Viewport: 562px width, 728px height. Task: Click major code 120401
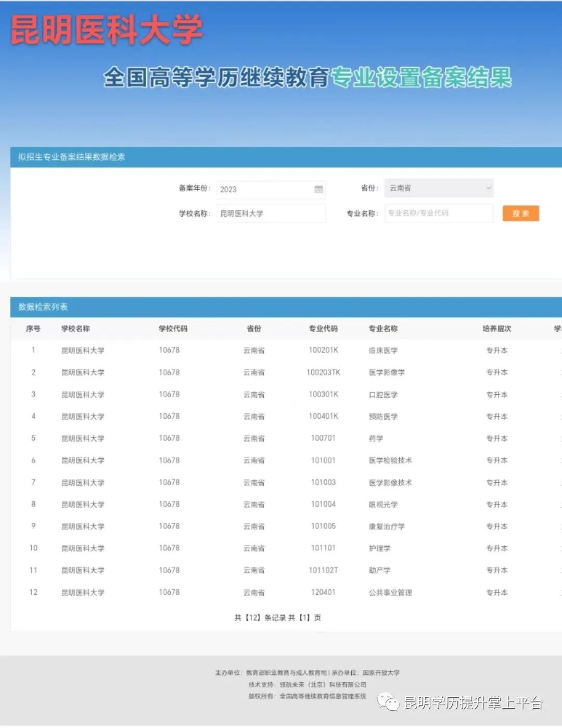[x=323, y=592]
